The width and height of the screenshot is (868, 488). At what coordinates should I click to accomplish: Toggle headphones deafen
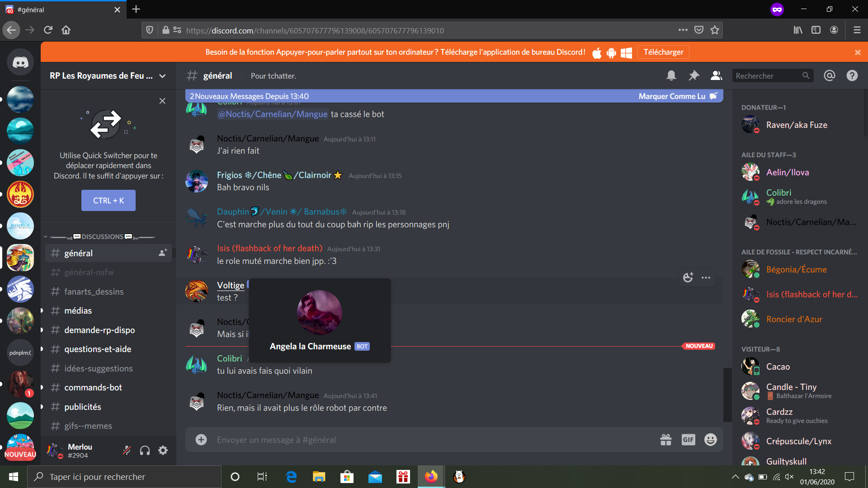(x=145, y=450)
